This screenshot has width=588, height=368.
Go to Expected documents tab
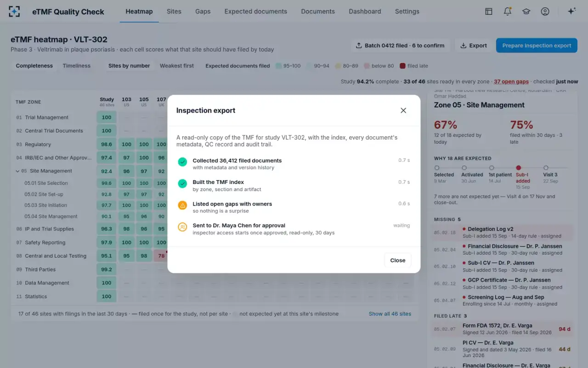[x=256, y=11]
